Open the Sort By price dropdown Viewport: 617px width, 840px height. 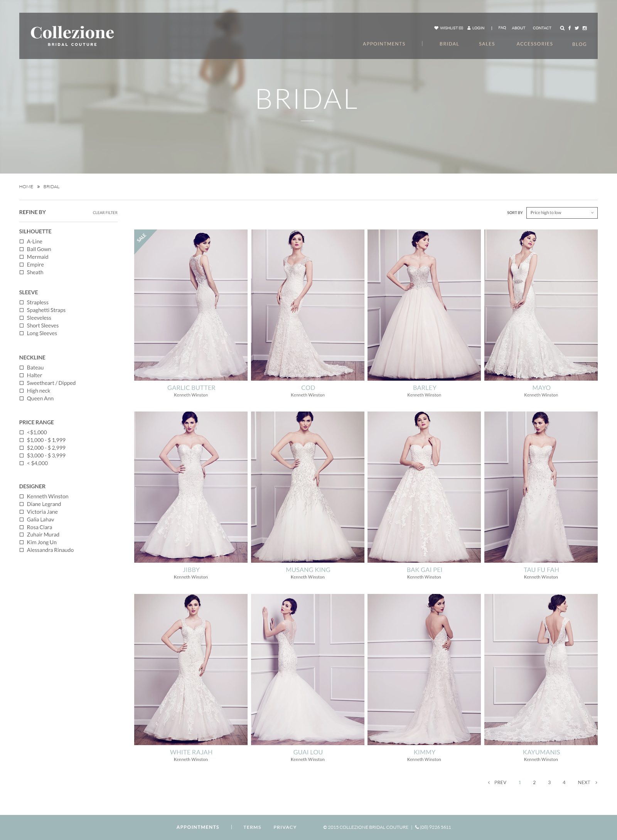coord(561,213)
